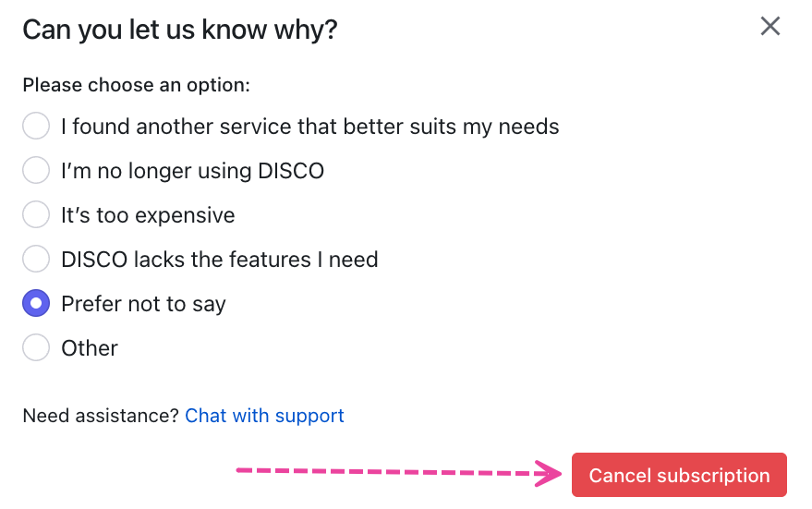Click the 'It's too expensive' label text
The image size is (812, 509).
click(x=148, y=215)
